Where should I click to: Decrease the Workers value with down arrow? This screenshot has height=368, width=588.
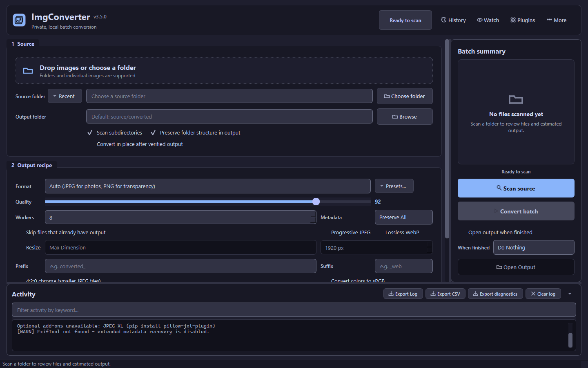coord(313,221)
